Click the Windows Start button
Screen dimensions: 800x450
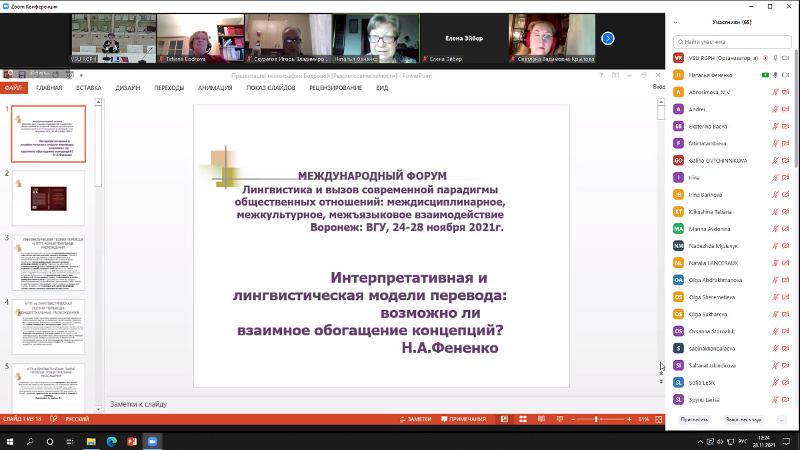(8, 441)
